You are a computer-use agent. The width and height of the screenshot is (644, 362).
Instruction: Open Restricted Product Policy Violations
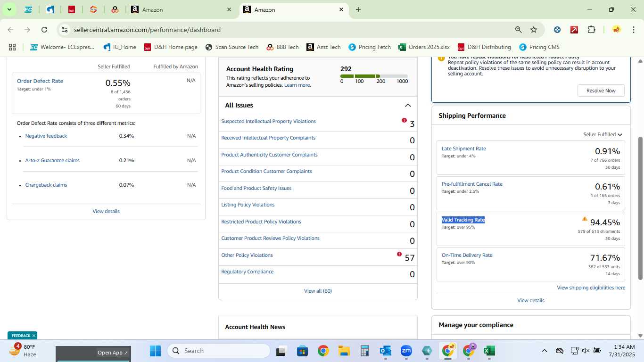click(x=261, y=222)
